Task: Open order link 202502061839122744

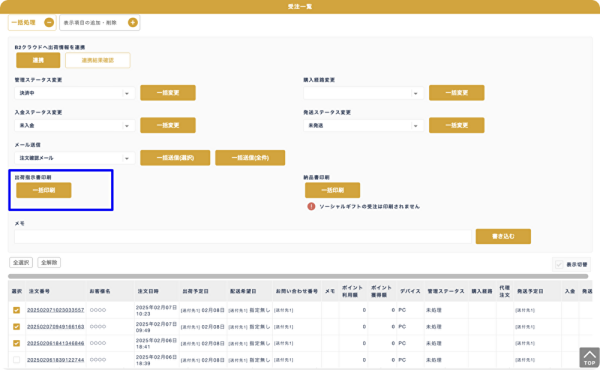Action: tap(55, 360)
